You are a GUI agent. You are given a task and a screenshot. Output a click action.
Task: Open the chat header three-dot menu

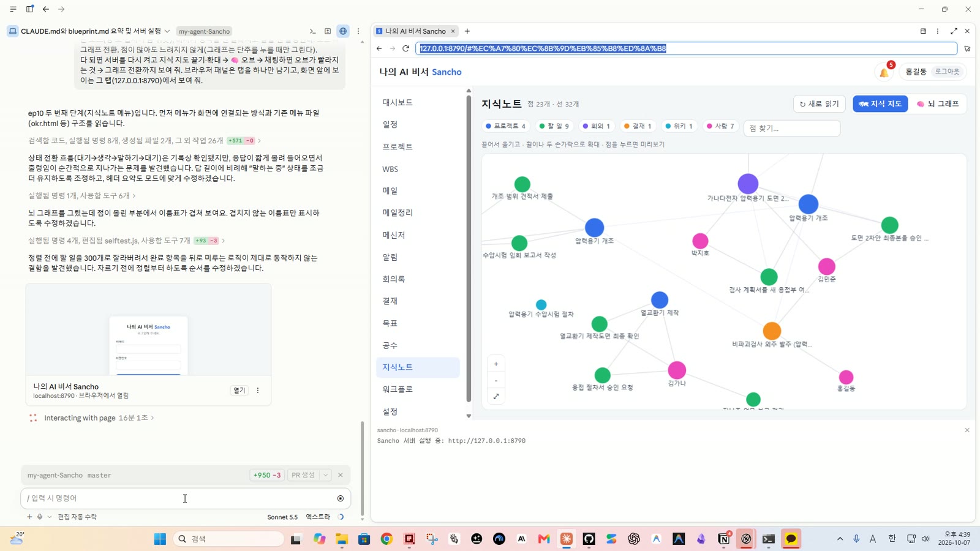tap(358, 31)
